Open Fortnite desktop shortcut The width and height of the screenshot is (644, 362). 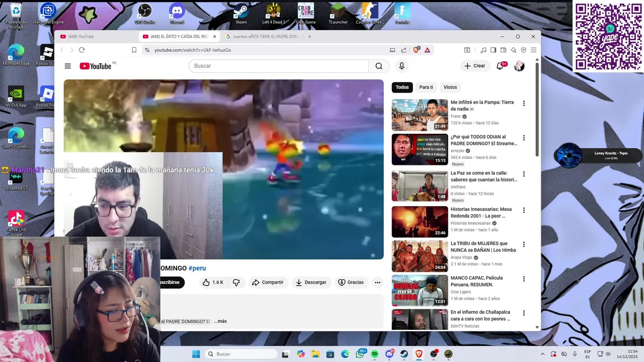pos(402,14)
